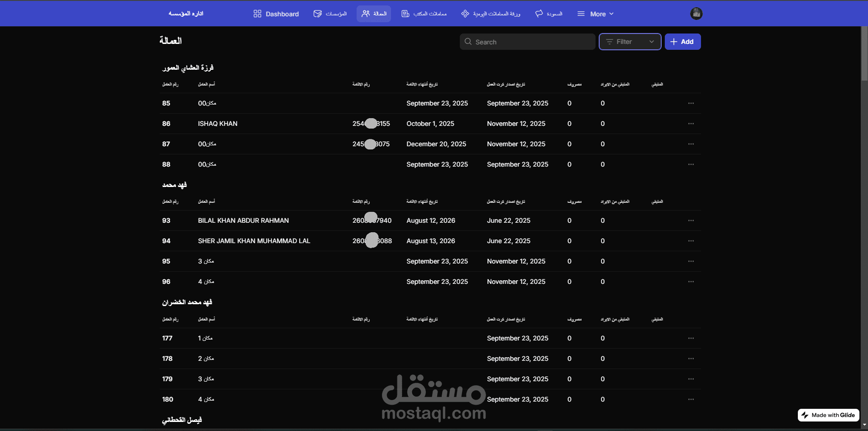Click the three dots on row 95
The height and width of the screenshot is (431, 868).
691,261
